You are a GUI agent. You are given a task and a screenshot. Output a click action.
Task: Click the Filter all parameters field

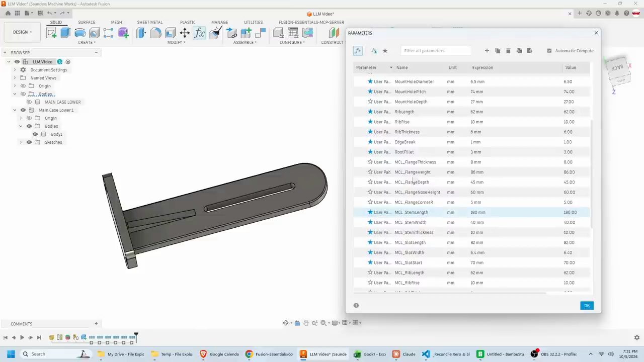pyautogui.click(x=436, y=51)
